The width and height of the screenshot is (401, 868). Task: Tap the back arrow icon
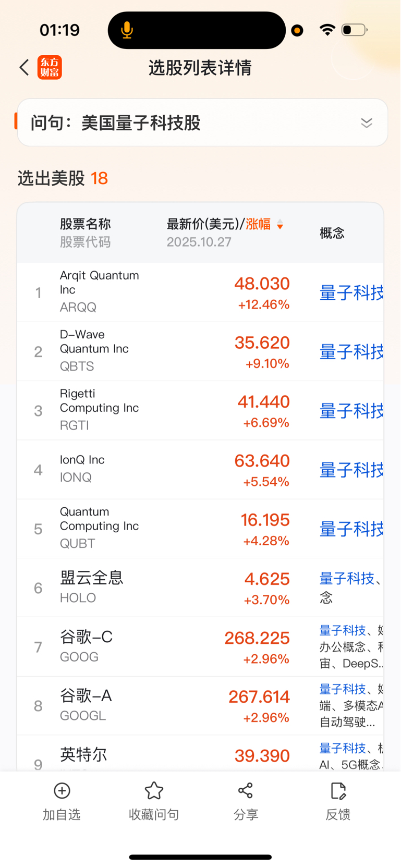pyautogui.click(x=24, y=67)
